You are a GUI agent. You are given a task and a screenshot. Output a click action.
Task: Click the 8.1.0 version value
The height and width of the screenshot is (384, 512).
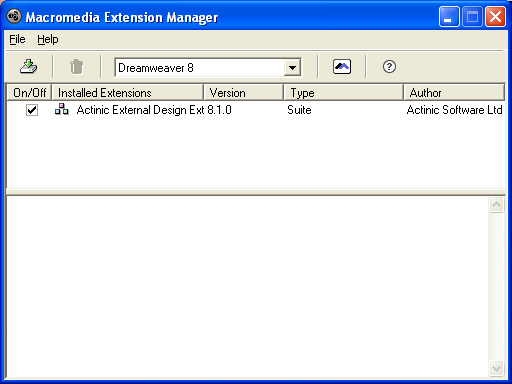pyautogui.click(x=219, y=110)
